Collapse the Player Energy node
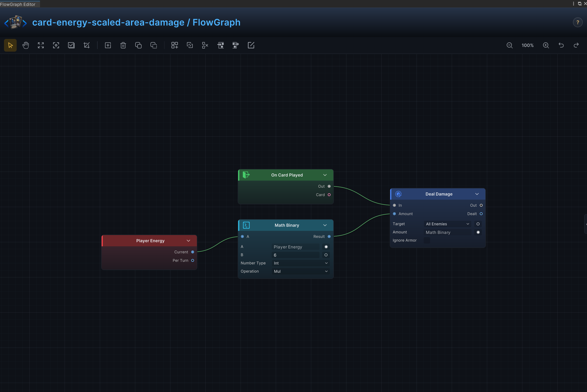The height and width of the screenshot is (392, 587). pyautogui.click(x=188, y=241)
